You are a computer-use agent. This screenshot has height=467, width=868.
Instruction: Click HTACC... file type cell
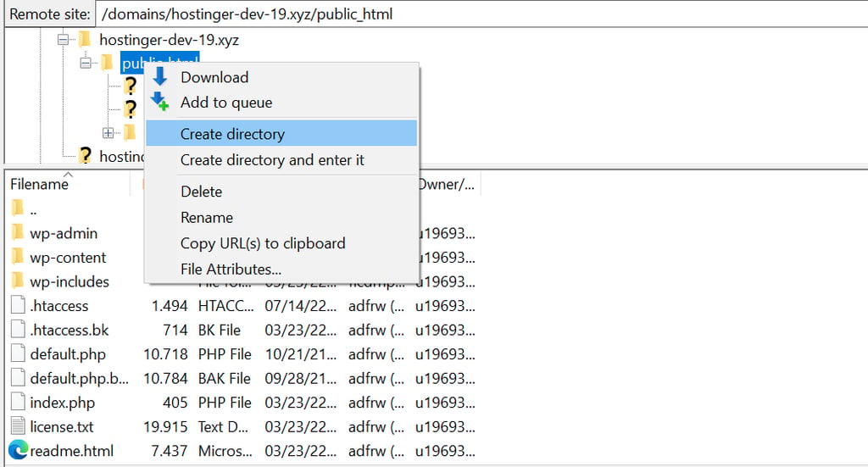pos(225,306)
